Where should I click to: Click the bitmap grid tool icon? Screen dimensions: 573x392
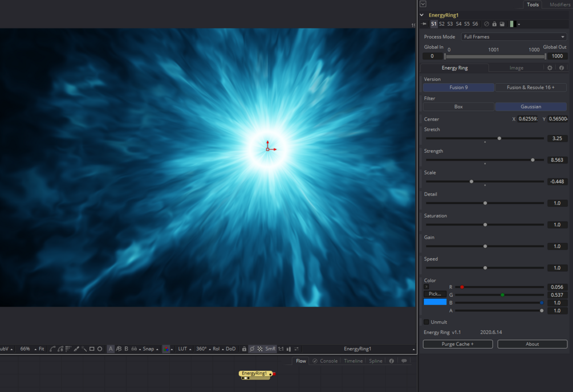click(68, 349)
